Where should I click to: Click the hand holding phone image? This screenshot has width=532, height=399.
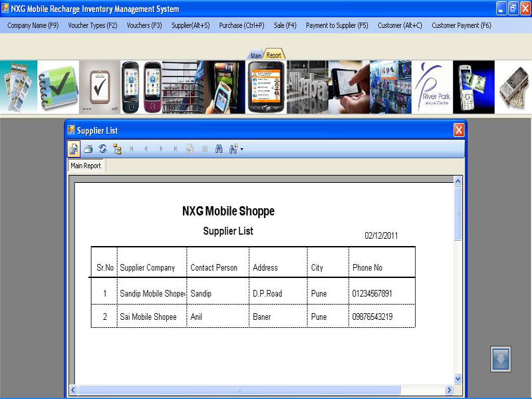point(224,87)
